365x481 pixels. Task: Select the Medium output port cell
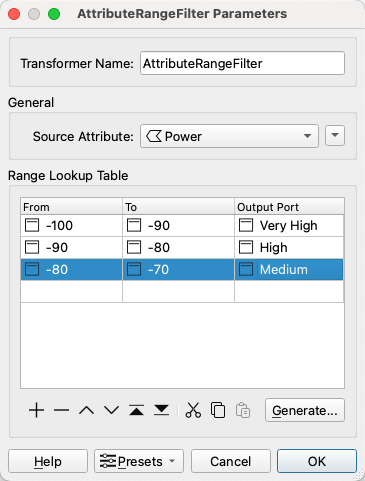click(x=289, y=269)
